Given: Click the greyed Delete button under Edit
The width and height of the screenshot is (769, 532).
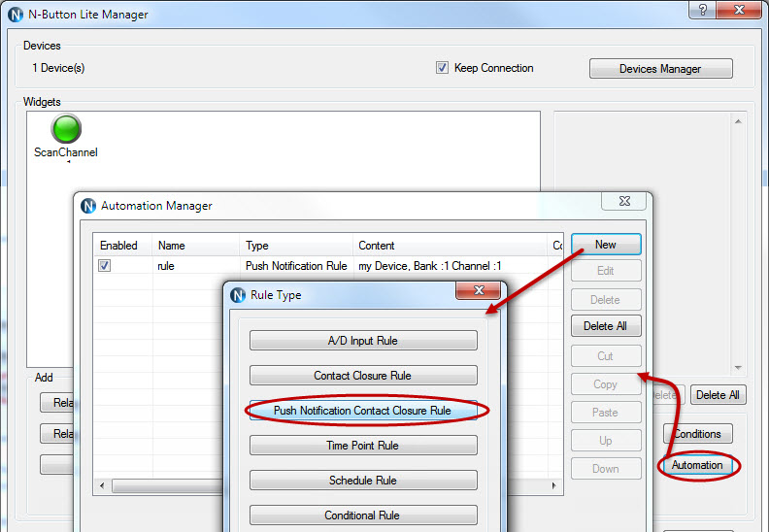Looking at the screenshot, I should (606, 300).
